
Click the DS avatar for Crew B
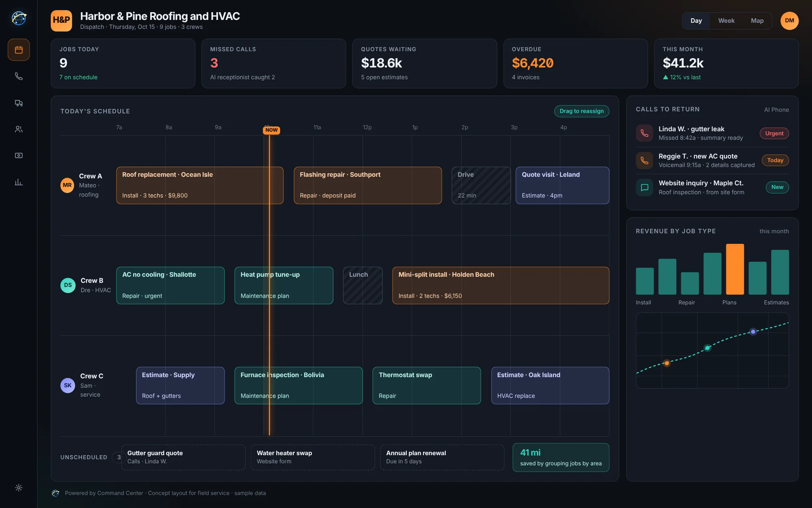tap(68, 285)
